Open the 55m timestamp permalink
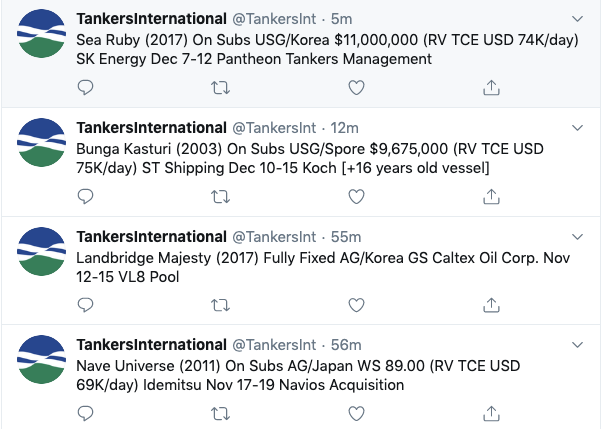 346,237
